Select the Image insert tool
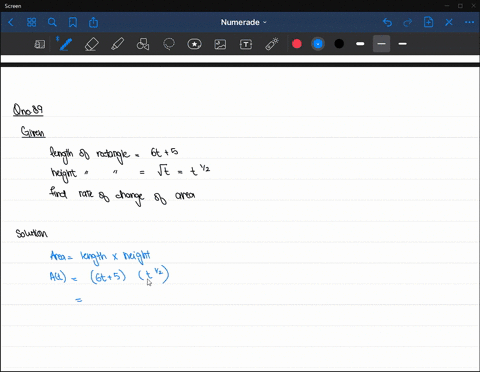This screenshot has height=372, width=480. tap(220, 44)
